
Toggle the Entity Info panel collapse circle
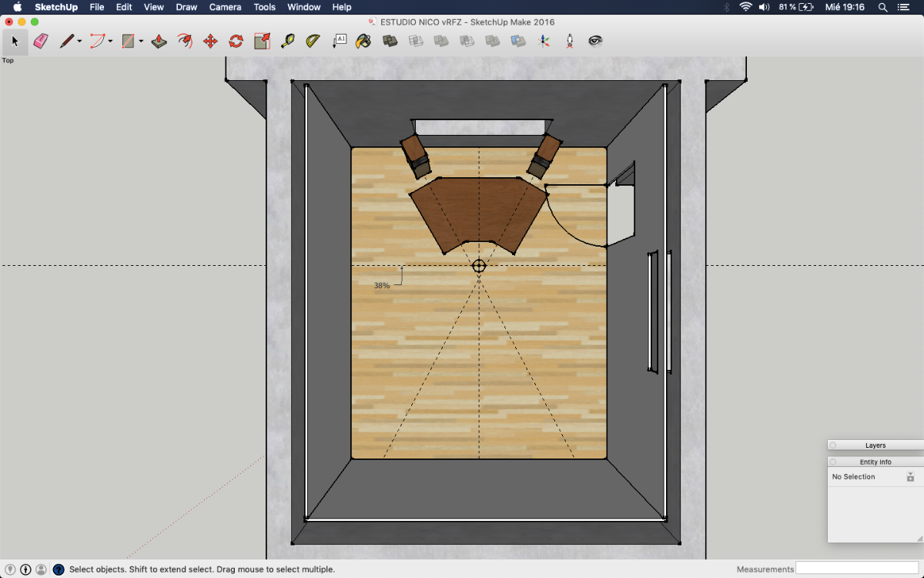832,462
